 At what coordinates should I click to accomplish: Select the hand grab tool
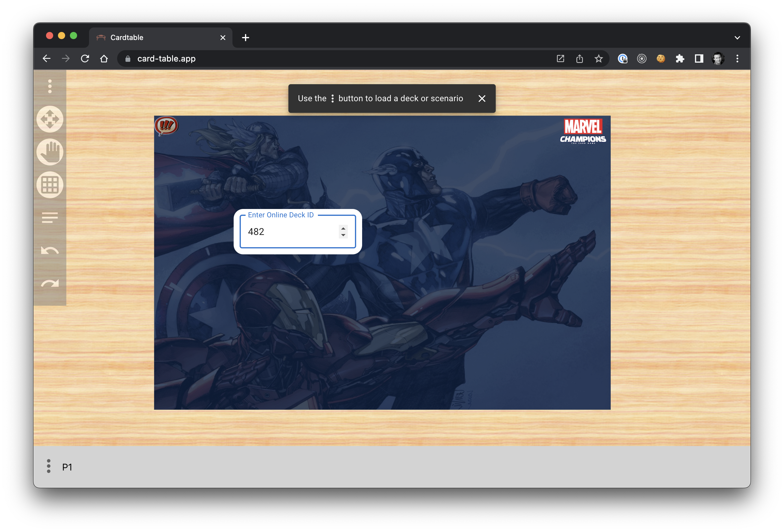50,152
